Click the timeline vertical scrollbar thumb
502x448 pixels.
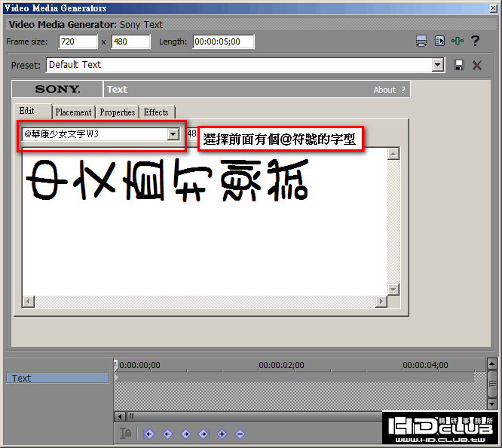pos(492,384)
